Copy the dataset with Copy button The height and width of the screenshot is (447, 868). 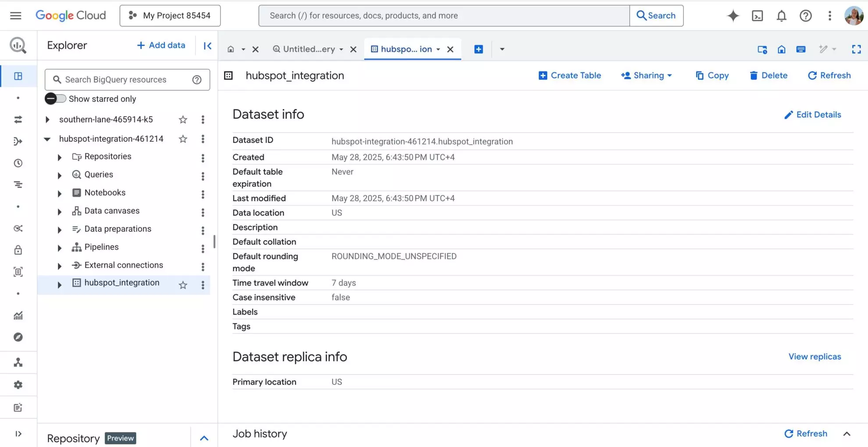(712, 75)
